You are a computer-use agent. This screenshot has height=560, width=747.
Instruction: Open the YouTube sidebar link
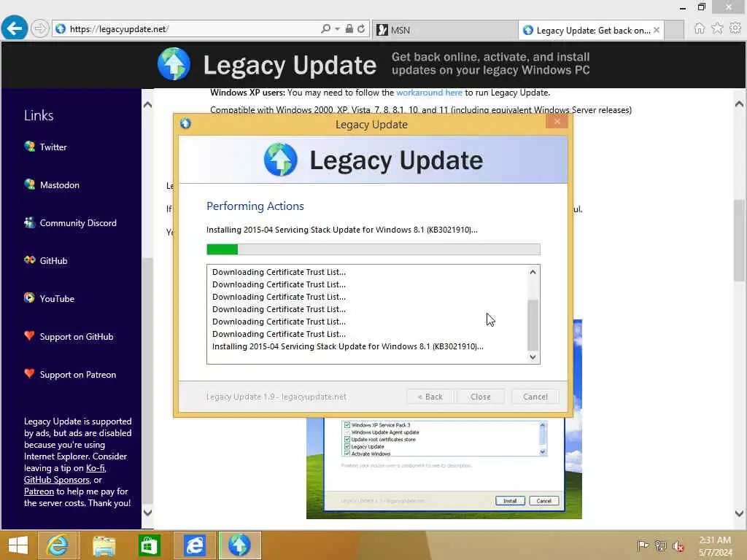pyautogui.click(x=57, y=298)
